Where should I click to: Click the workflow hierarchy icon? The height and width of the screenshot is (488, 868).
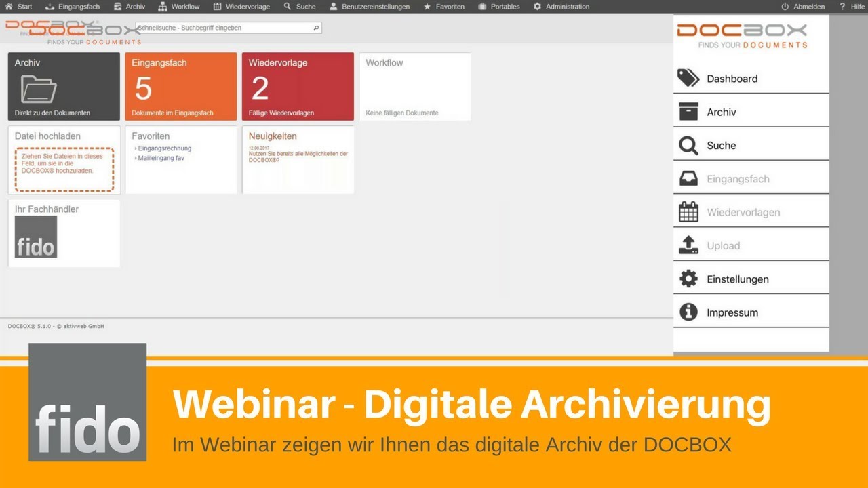163,6
